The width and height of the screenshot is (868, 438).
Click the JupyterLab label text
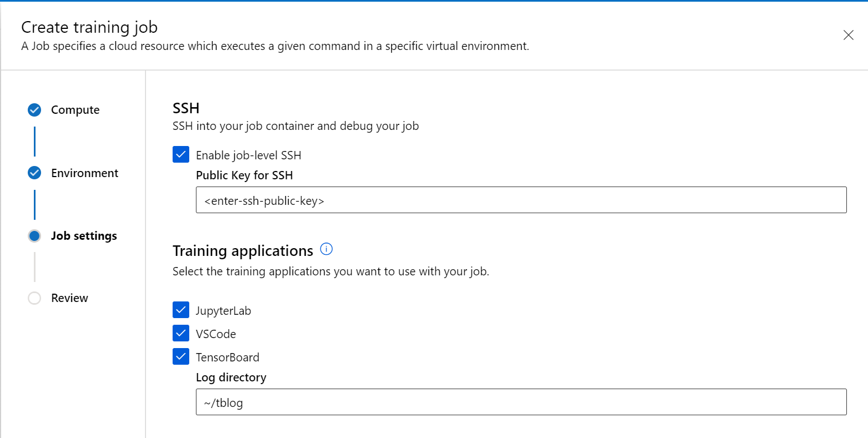223,311
